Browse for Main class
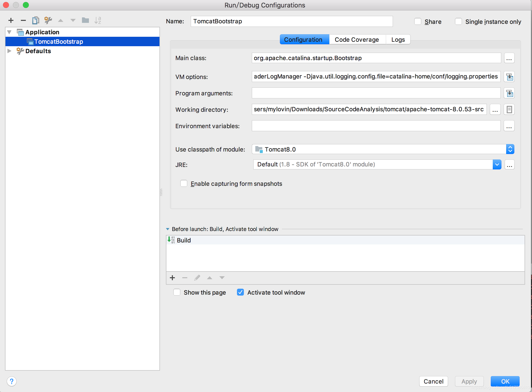Screen dimensions: 532x392 [x=509, y=58]
